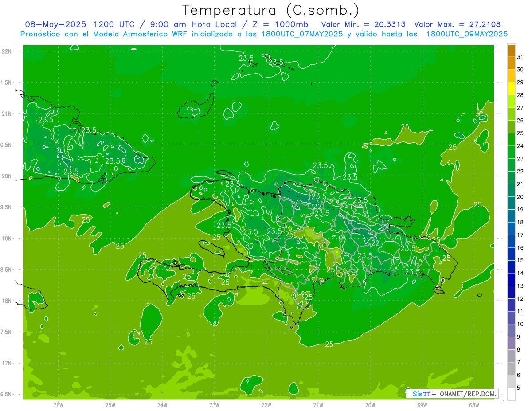Click the "20N" latitude axis label
The width and height of the screenshot is (532, 411).
[7, 176]
